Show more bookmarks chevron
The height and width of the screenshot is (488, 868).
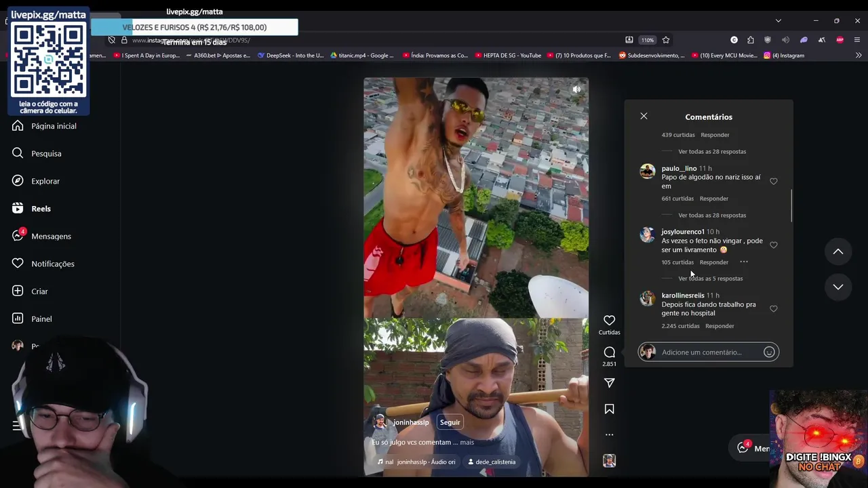pyautogui.click(x=859, y=56)
